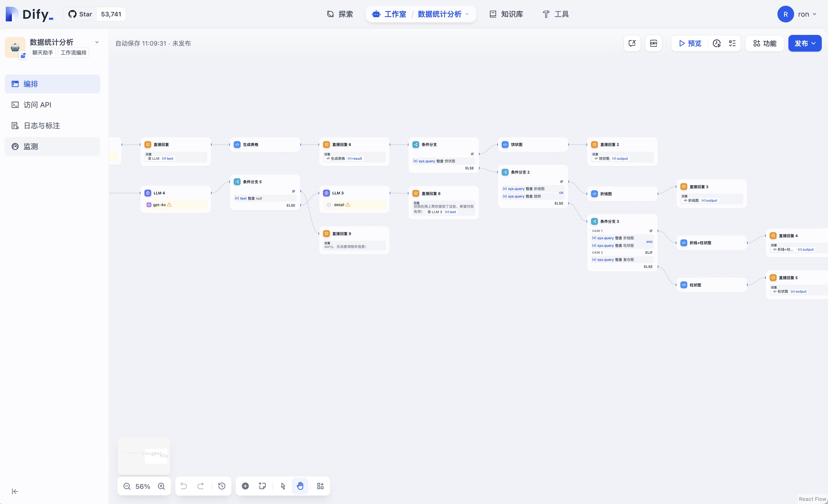This screenshot has height=504, width=828.
Task: Open the 功能 features button
Action: click(764, 43)
